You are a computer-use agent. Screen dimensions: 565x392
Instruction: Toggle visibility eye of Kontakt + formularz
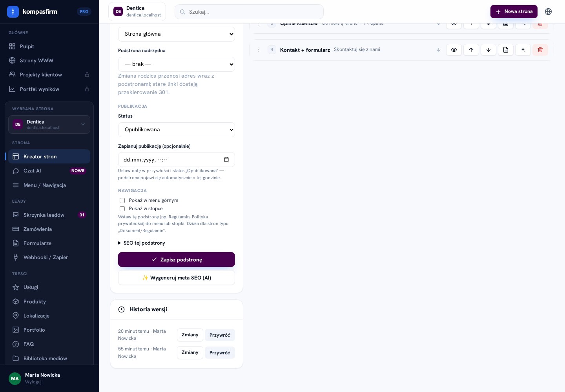pos(454,50)
